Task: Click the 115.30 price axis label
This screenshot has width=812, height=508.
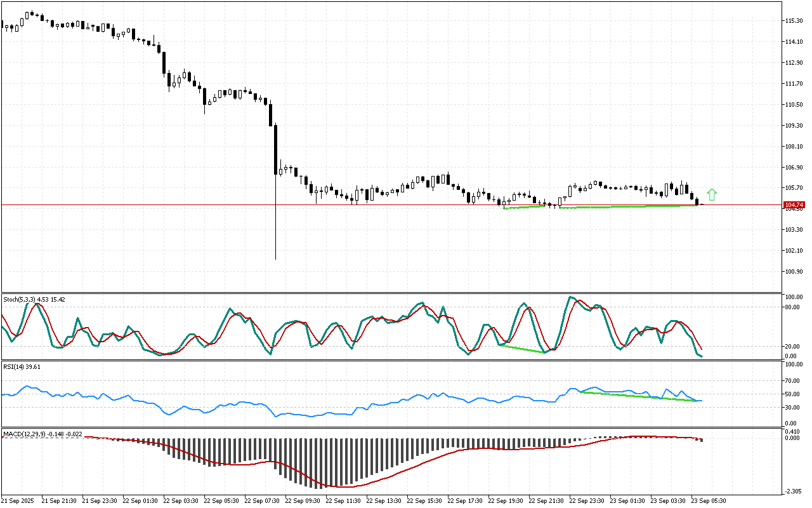Action: [x=794, y=21]
